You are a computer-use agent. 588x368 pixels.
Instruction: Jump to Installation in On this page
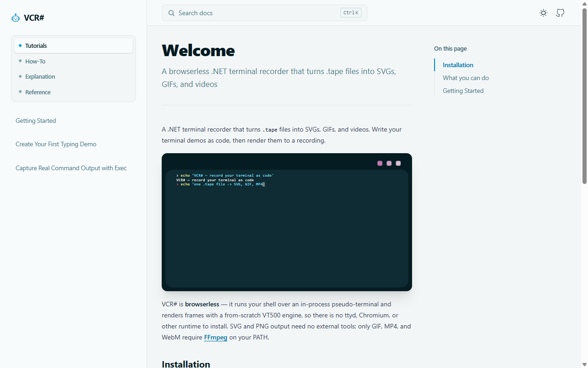(x=458, y=65)
